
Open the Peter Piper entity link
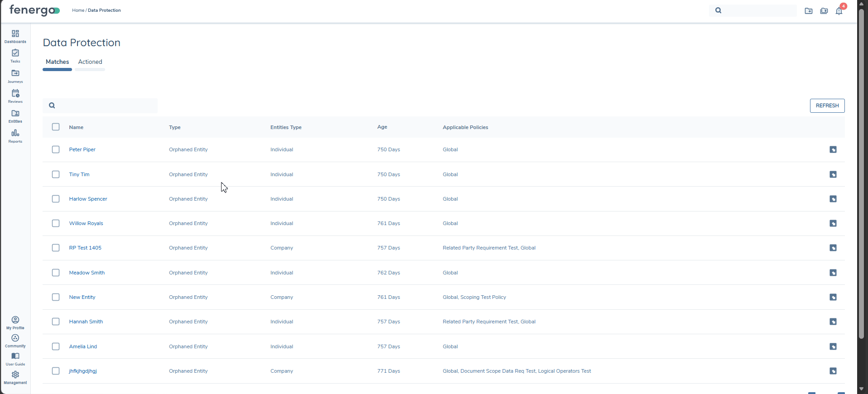click(x=82, y=149)
